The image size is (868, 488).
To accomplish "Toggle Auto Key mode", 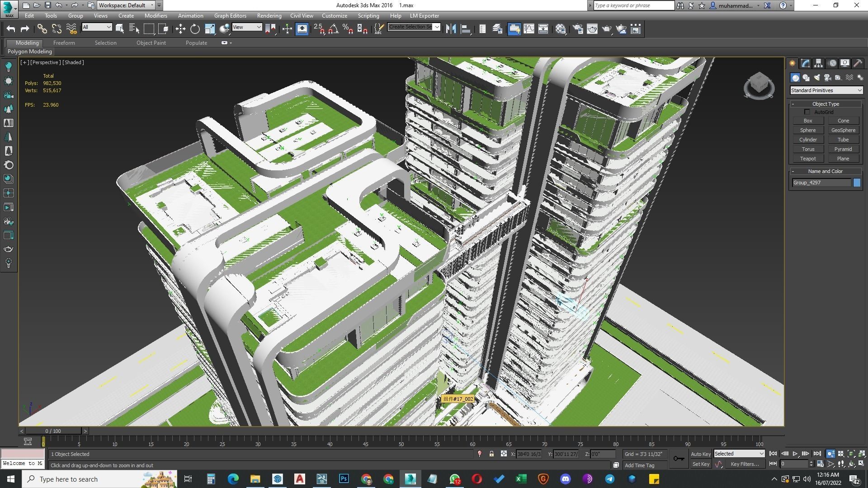I will point(700,454).
